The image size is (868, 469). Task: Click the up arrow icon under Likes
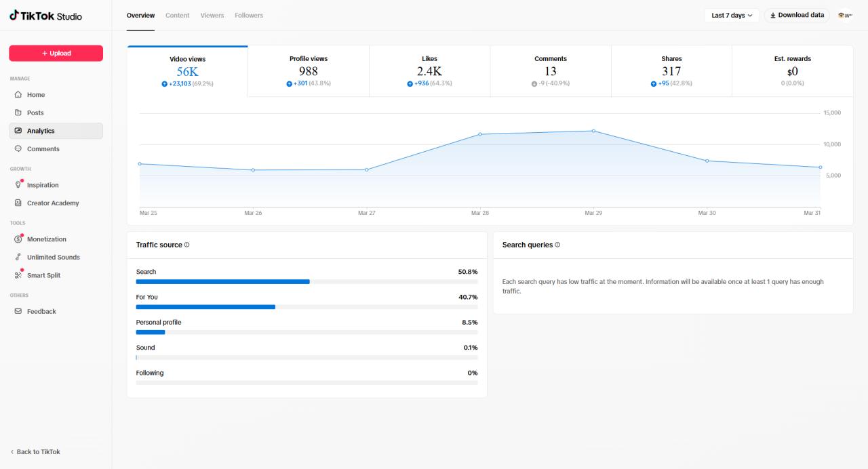tap(410, 83)
